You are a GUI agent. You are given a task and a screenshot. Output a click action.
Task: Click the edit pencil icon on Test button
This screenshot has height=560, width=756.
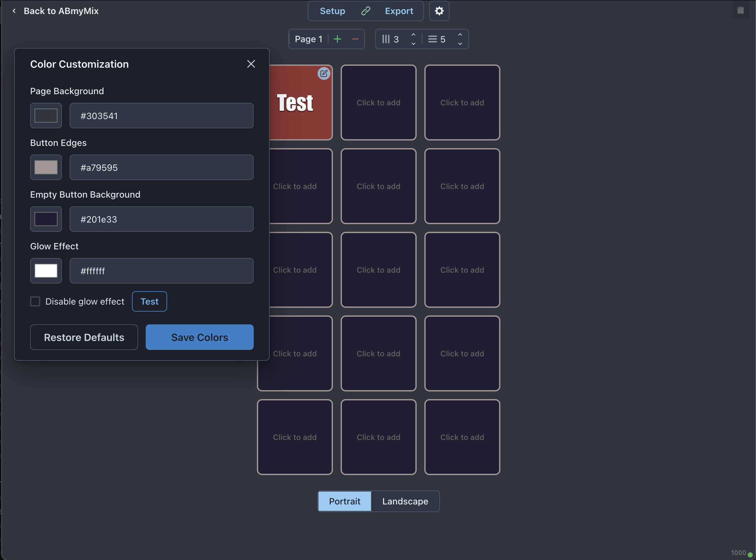pos(324,73)
